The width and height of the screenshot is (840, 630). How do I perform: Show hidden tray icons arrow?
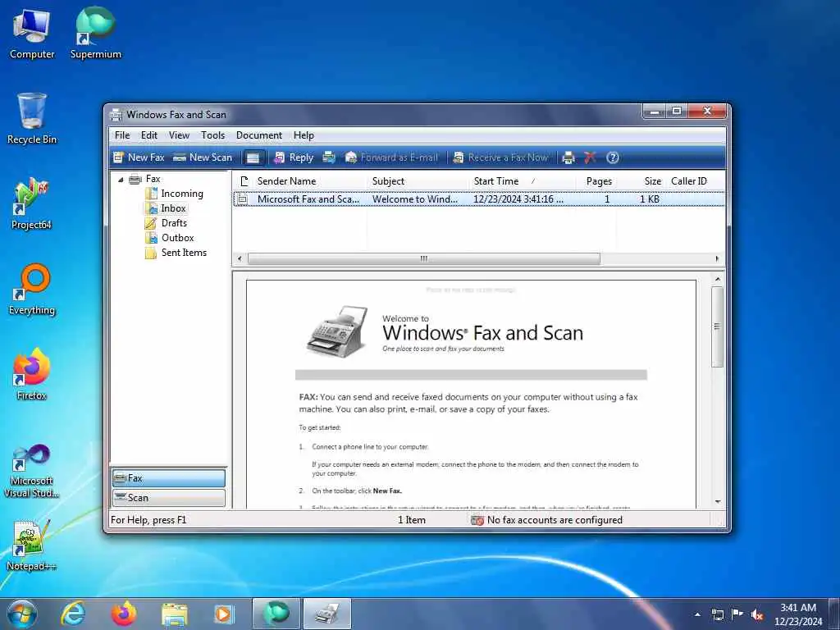[x=697, y=614]
